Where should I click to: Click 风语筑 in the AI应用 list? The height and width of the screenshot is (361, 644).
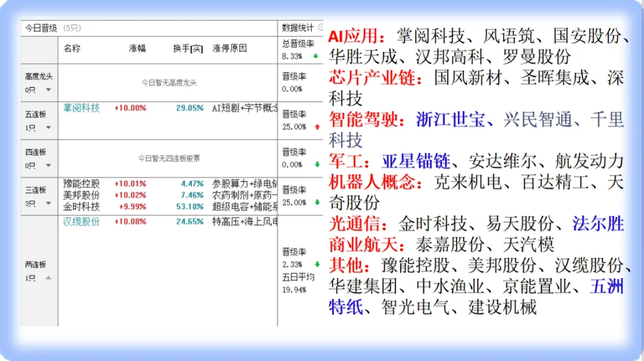tap(509, 36)
